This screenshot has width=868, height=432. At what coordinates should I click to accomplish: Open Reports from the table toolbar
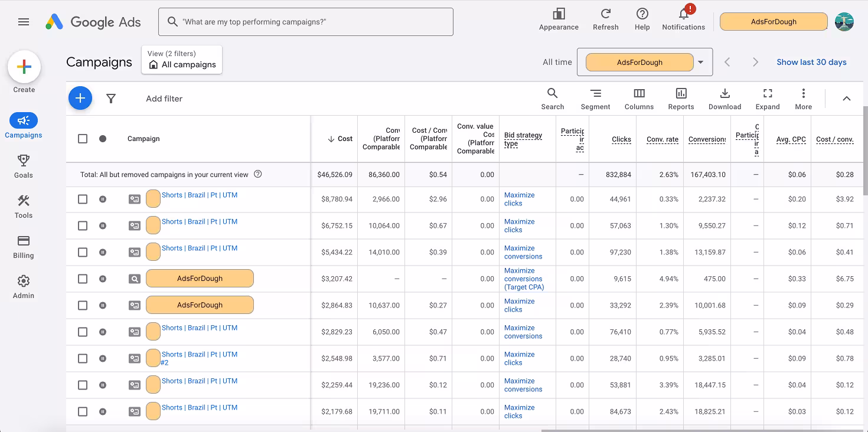(681, 99)
